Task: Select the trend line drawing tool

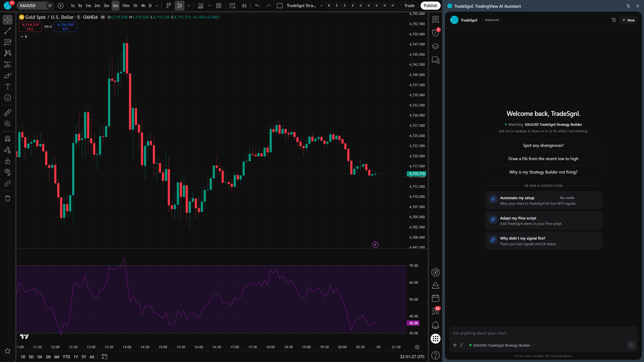Action: [x=8, y=31]
